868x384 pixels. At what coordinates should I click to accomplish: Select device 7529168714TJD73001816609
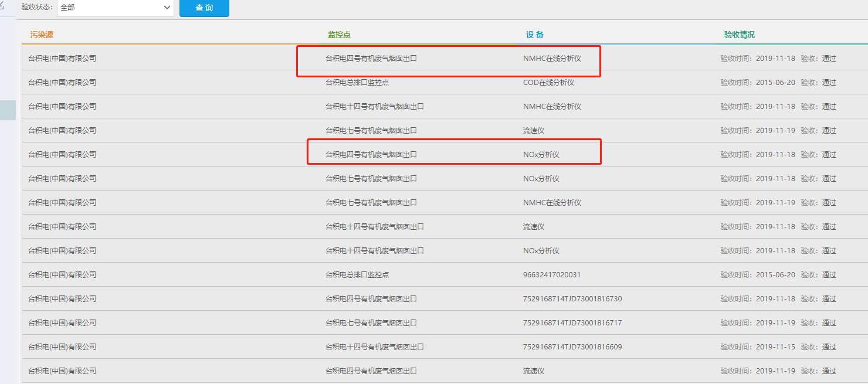[572, 347]
